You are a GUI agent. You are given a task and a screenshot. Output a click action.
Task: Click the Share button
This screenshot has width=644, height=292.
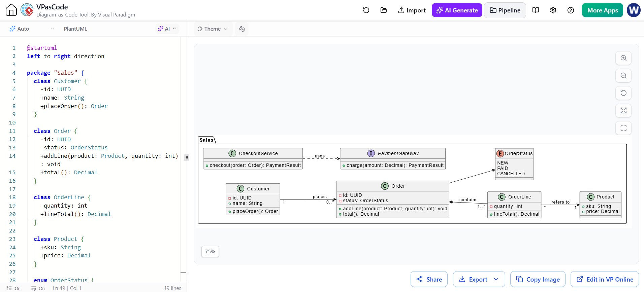pos(429,279)
